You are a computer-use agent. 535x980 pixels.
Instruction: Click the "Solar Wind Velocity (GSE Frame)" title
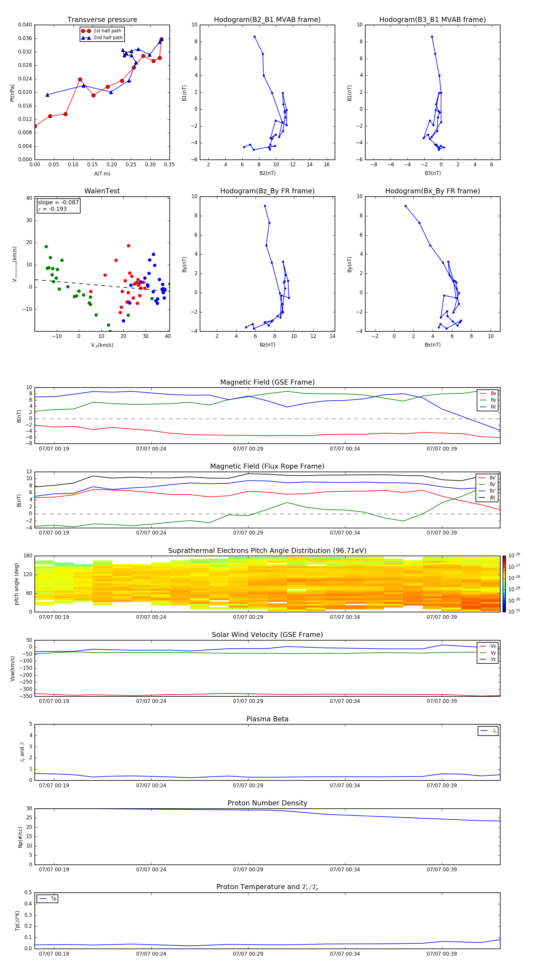(267, 635)
